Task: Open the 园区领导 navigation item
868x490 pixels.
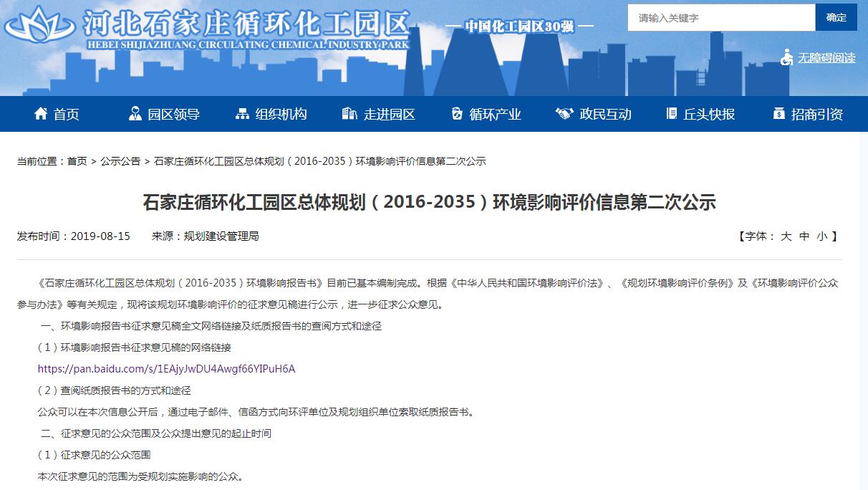Action: [x=173, y=114]
